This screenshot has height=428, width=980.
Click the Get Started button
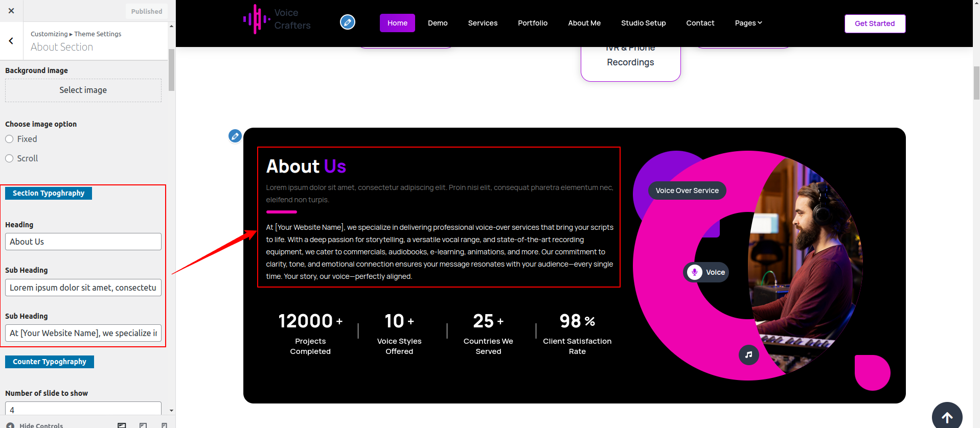coord(874,23)
